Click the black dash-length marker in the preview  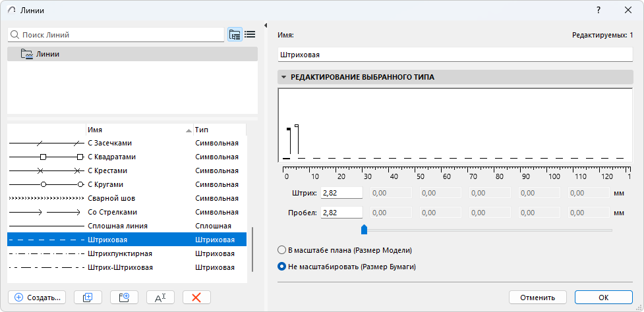pos(289,130)
